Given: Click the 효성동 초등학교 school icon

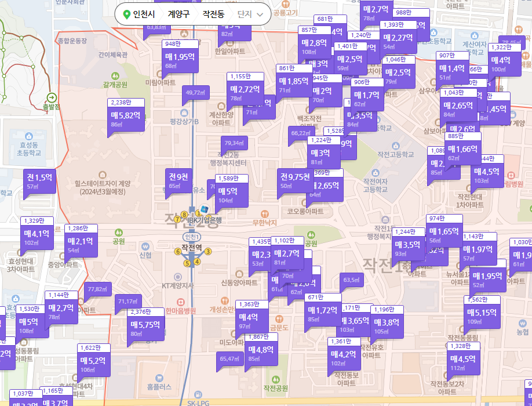Looking at the screenshot, I should [29, 136].
